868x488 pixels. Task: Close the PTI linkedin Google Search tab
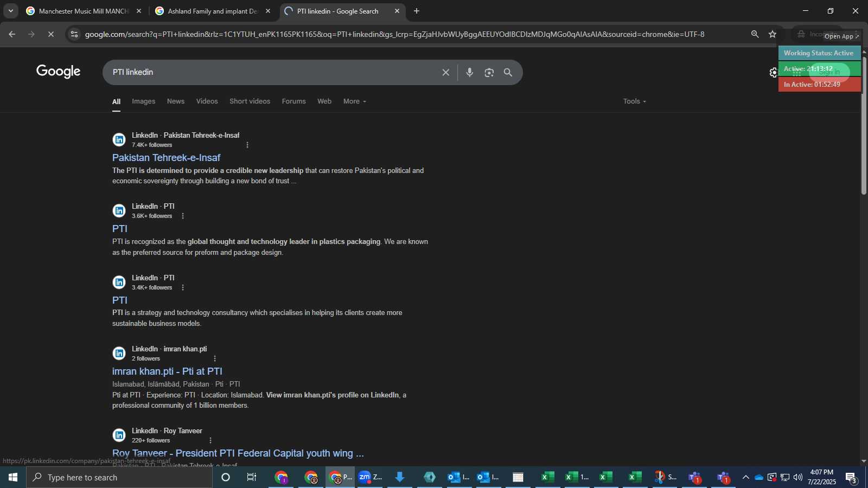tap(397, 11)
